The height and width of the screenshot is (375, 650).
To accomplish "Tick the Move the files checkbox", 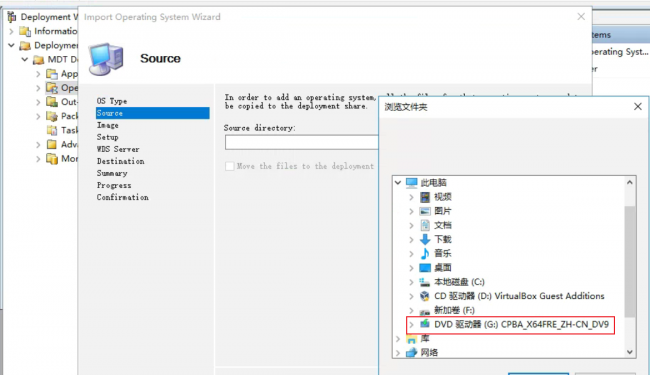I will point(229,166).
